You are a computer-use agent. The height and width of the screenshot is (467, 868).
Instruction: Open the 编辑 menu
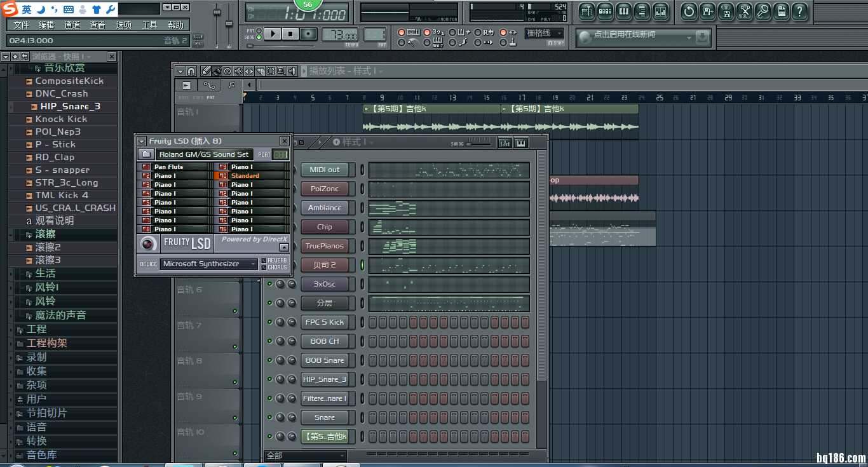coord(46,25)
